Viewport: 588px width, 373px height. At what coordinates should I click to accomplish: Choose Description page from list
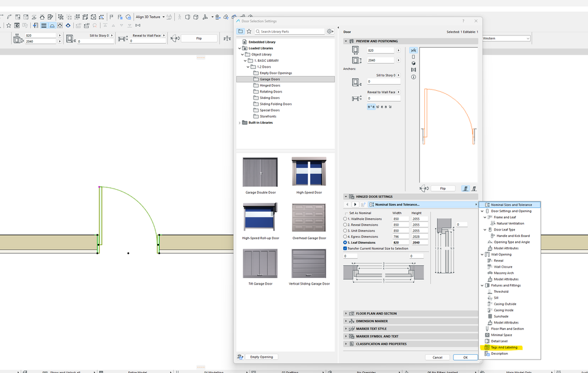click(500, 354)
